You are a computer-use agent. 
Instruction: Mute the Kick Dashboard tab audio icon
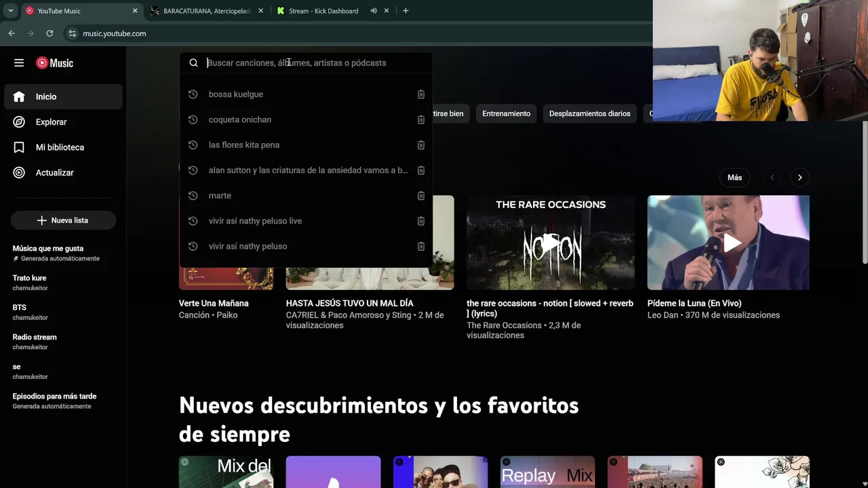(x=374, y=11)
